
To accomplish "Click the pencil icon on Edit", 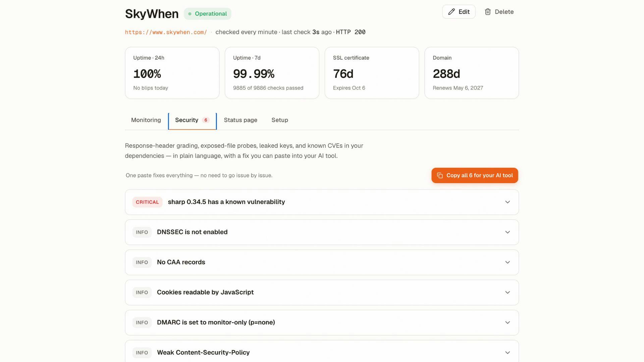I will pyautogui.click(x=451, y=12).
